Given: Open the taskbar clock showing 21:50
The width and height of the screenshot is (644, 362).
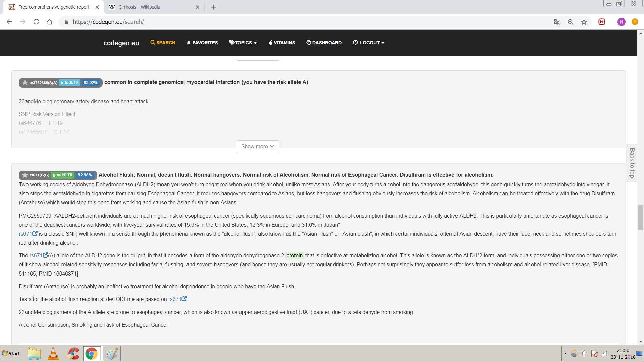Looking at the screenshot, I should [623, 354].
